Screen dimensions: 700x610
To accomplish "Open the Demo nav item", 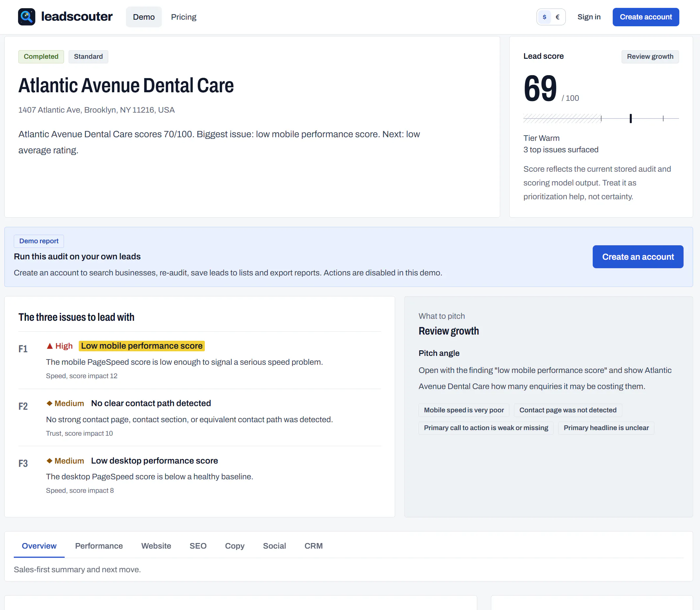I will click(x=144, y=17).
